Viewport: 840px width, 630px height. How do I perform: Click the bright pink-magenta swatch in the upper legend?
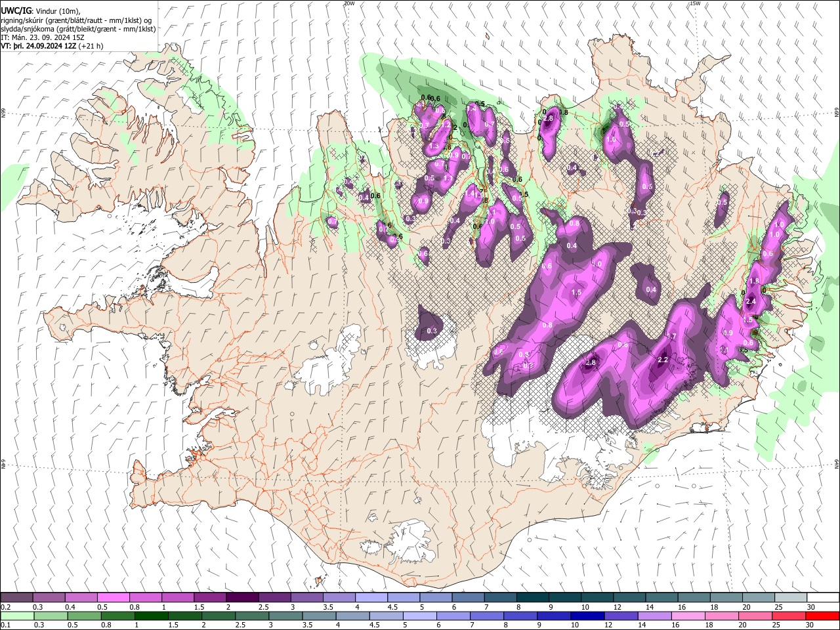point(114,597)
